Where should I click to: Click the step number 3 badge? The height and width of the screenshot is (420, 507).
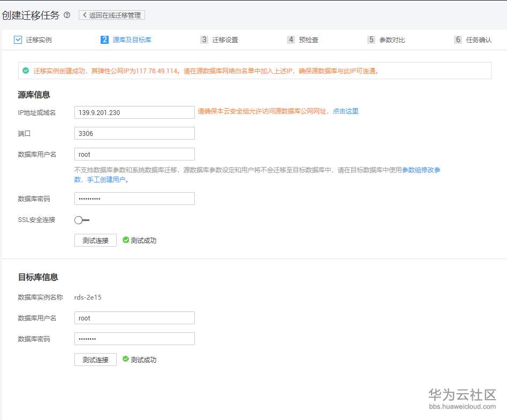(x=204, y=40)
